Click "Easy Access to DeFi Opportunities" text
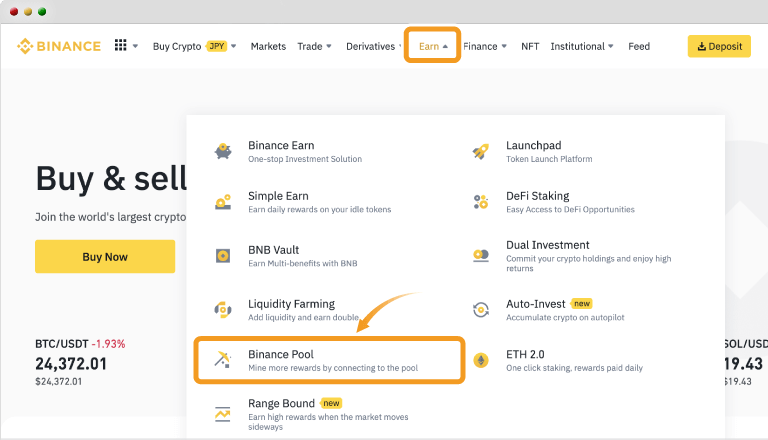 coord(570,210)
